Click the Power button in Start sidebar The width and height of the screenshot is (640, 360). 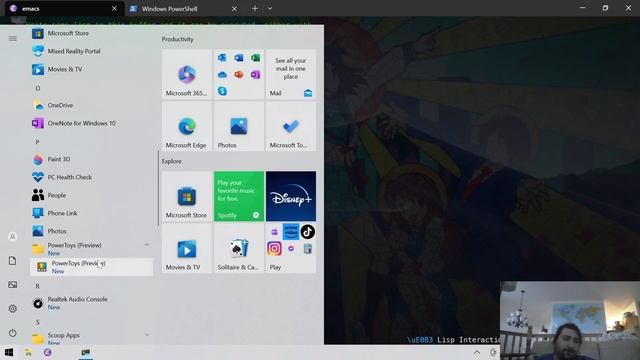(x=13, y=333)
